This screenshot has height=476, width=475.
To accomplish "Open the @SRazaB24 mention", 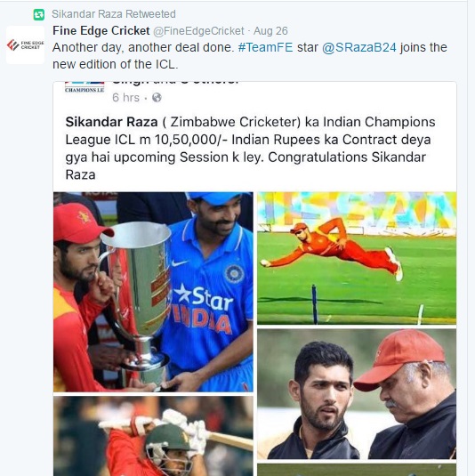I will coord(359,48).
